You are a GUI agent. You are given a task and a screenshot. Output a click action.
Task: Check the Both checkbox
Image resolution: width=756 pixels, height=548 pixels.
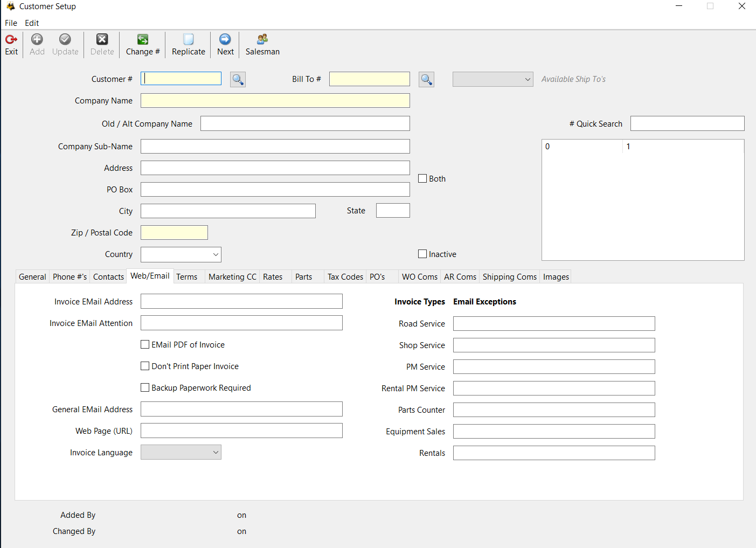[422, 178]
